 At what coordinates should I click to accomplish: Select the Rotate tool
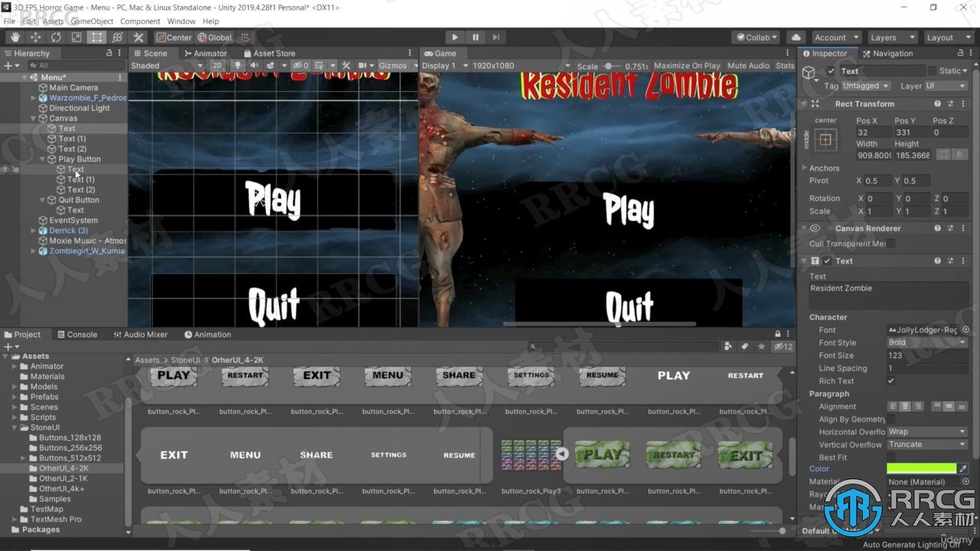pos(56,37)
